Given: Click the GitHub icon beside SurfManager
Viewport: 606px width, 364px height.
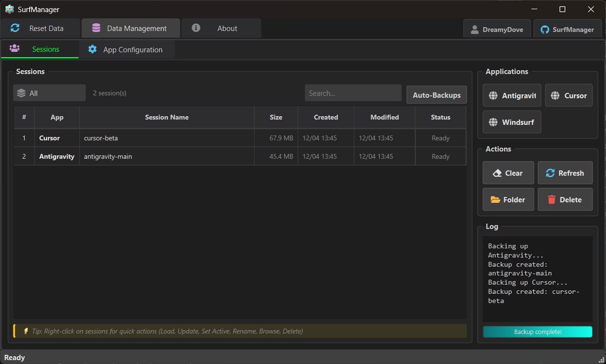Looking at the screenshot, I should (545, 30).
